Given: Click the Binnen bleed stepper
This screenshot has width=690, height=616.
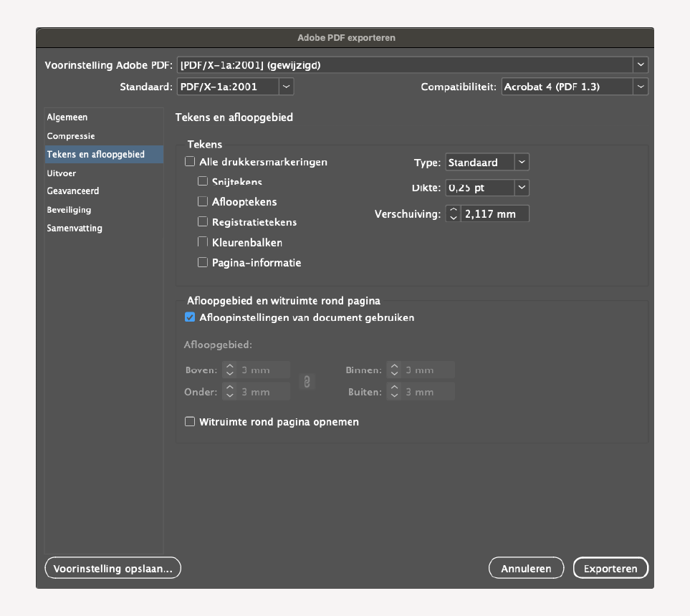Looking at the screenshot, I should point(394,370).
